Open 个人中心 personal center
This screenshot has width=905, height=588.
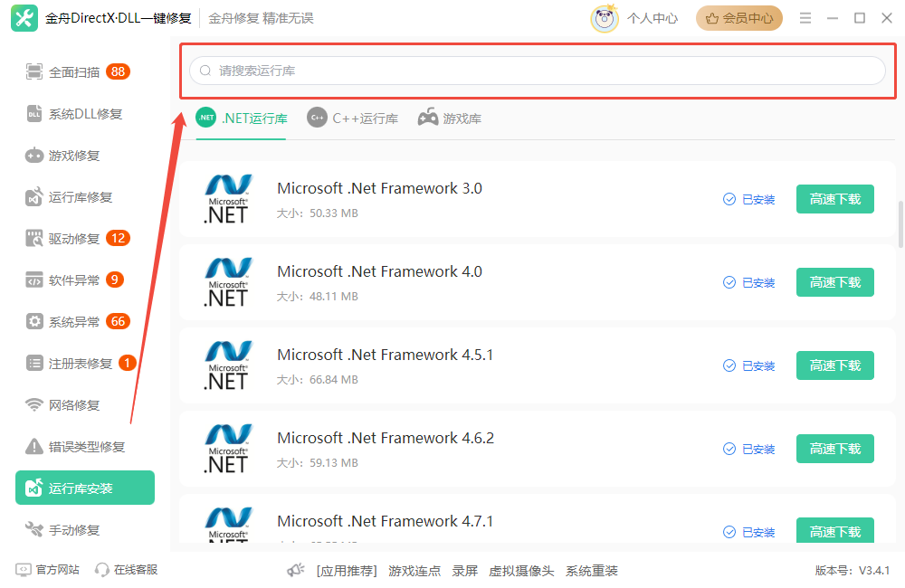653,18
